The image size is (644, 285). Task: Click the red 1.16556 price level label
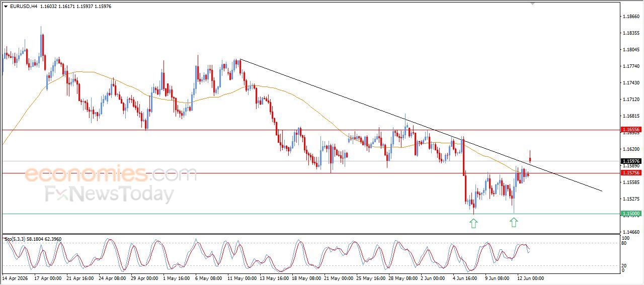click(631, 129)
